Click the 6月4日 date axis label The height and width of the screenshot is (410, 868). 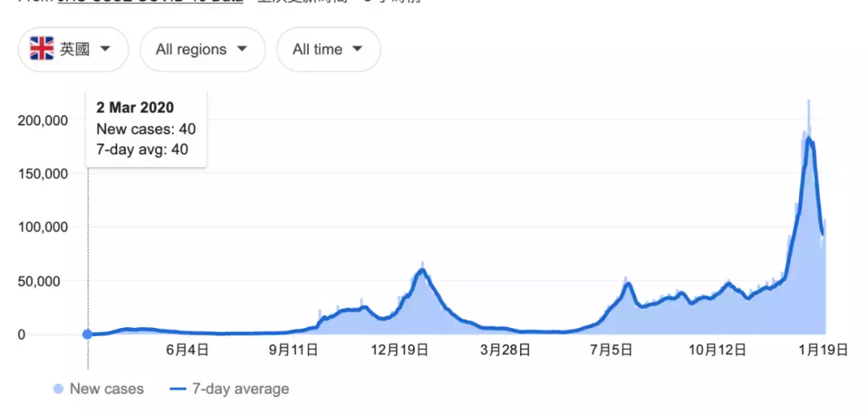tap(188, 350)
